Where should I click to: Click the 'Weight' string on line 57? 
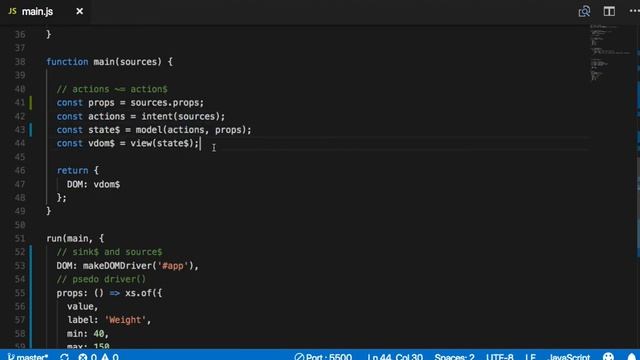125,320
